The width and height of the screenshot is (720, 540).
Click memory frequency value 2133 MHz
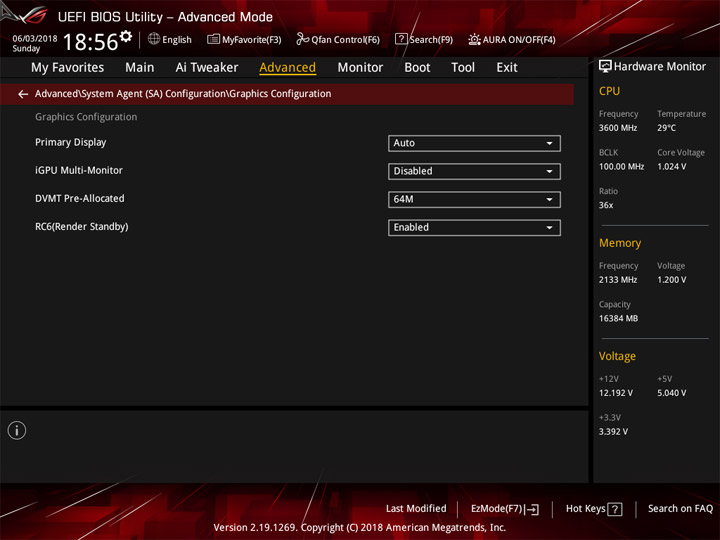pos(618,280)
